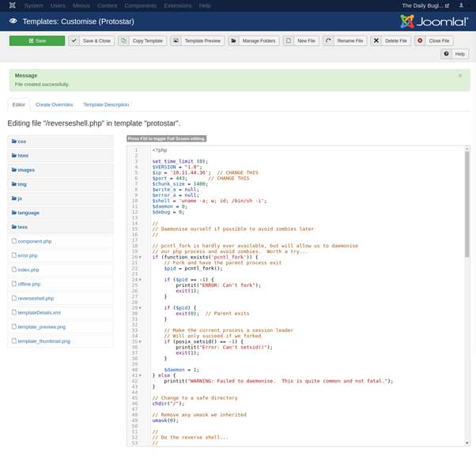
Task: Open The Daily Bugl... site link
Action: pyautogui.click(x=425, y=6)
